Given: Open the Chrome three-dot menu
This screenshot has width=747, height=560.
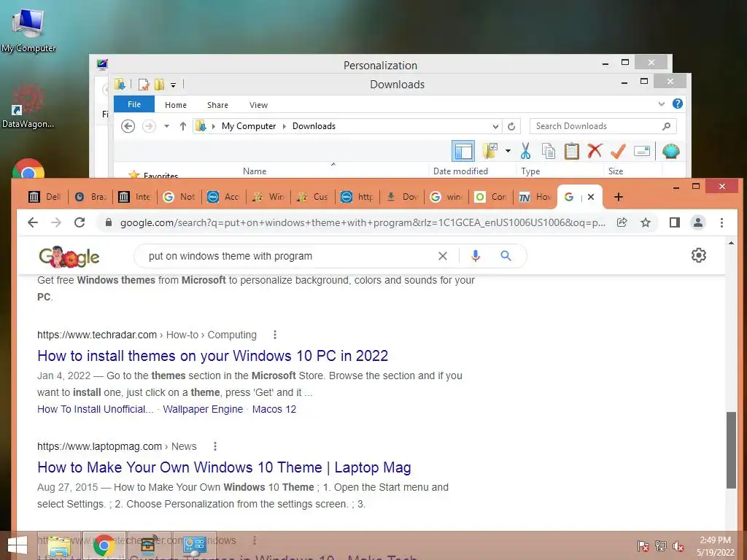Looking at the screenshot, I should [721, 222].
